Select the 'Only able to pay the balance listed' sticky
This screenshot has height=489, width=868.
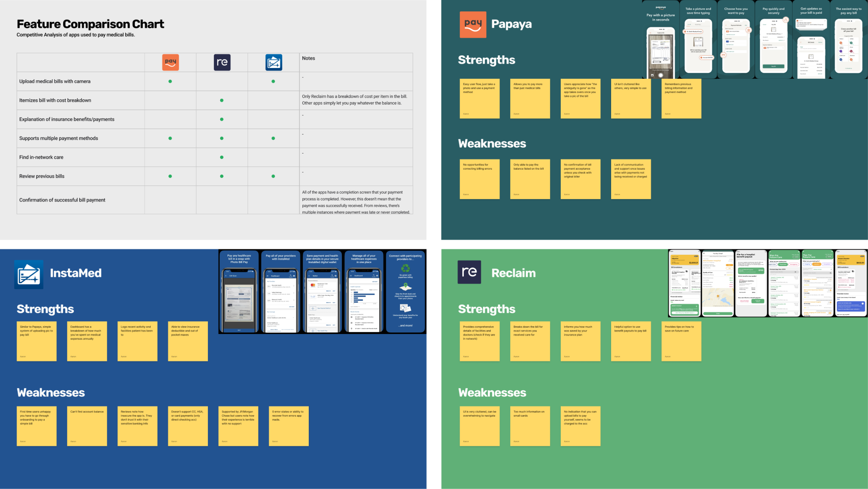click(530, 179)
